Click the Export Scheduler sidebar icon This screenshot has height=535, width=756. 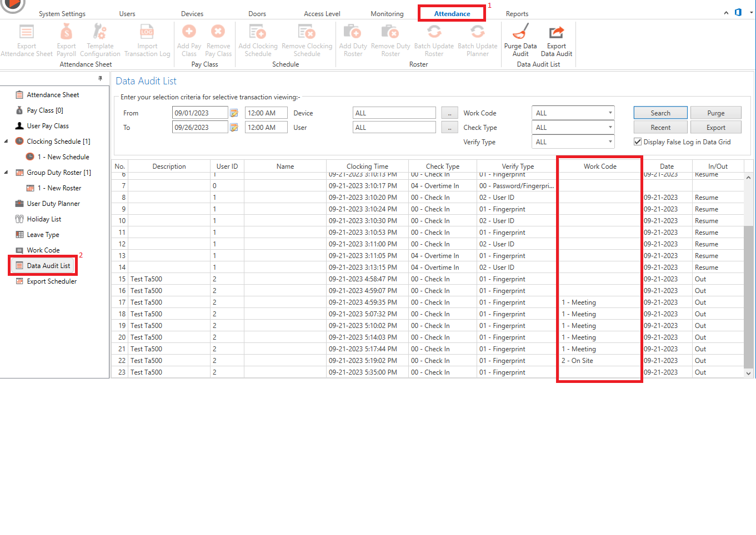pos(19,281)
